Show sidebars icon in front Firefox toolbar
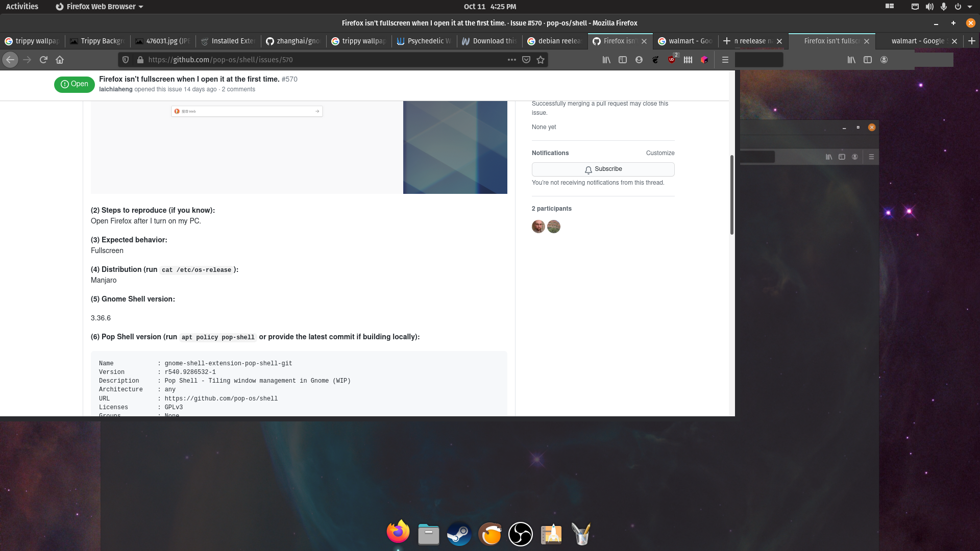 tap(623, 60)
